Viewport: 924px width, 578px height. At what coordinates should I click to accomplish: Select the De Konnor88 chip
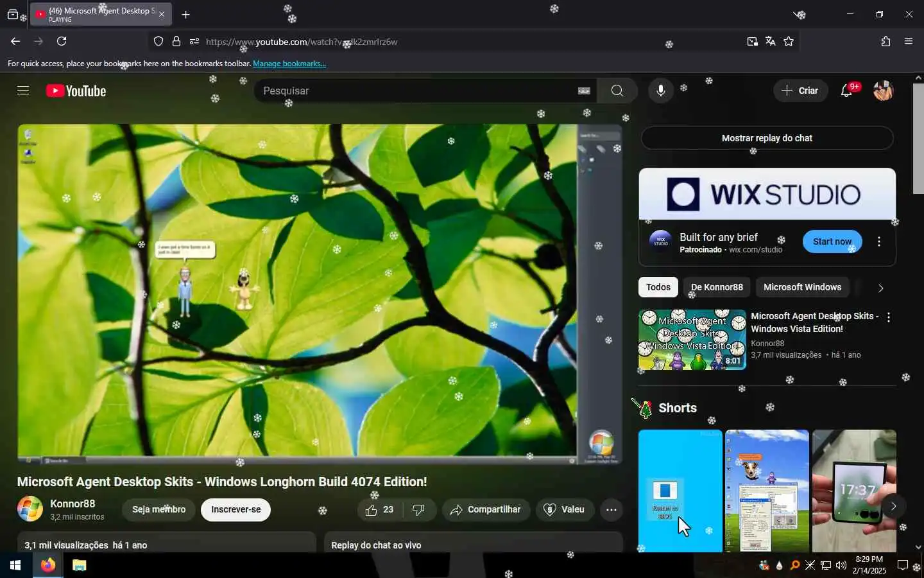point(717,287)
